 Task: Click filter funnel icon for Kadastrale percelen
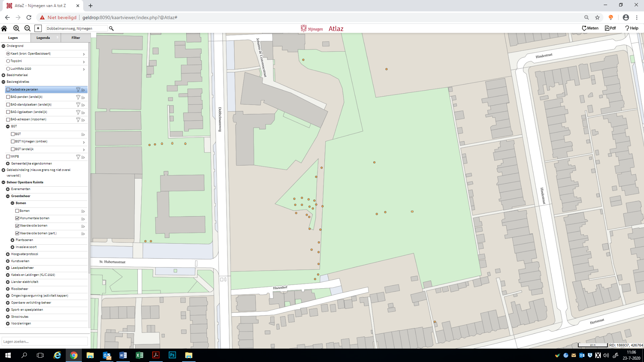point(78,89)
